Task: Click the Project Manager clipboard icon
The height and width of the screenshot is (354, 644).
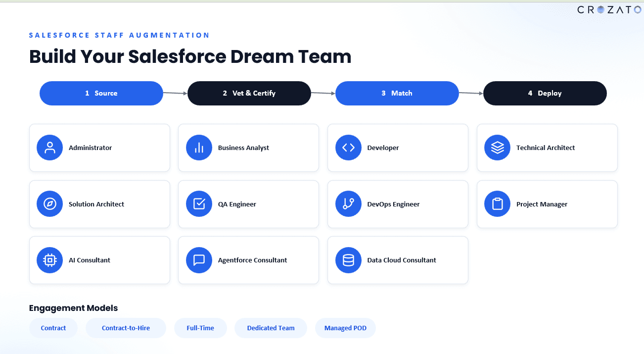Action: 497,204
